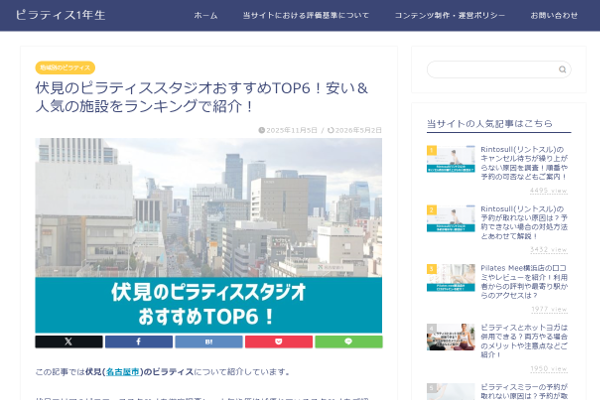Open 当サイトにおける評価基準について menu
This screenshot has width=600, height=400.
(306, 15)
